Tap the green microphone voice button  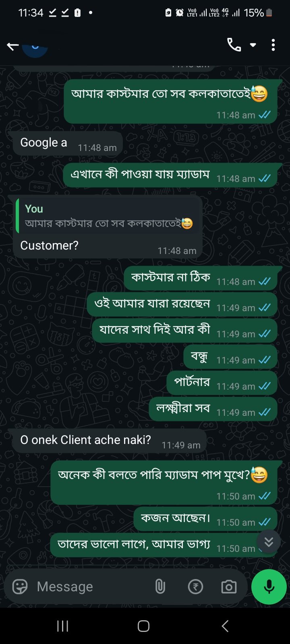(x=269, y=586)
